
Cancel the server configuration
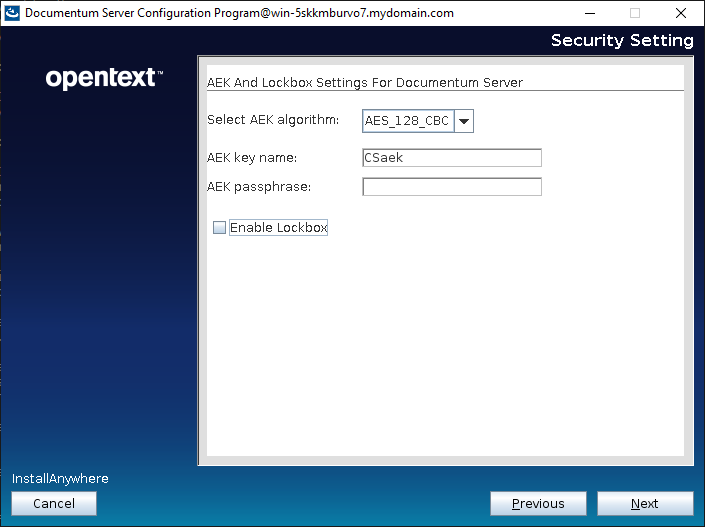pyautogui.click(x=54, y=504)
